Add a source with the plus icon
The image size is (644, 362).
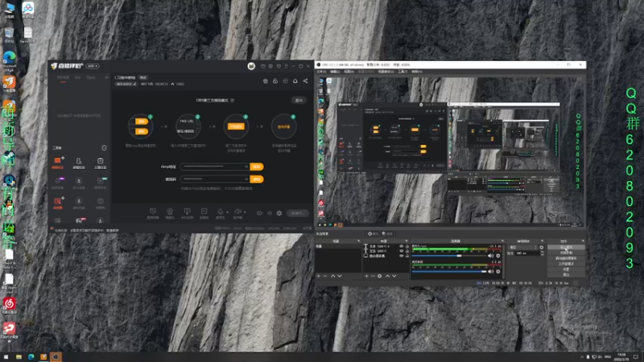click(366, 276)
